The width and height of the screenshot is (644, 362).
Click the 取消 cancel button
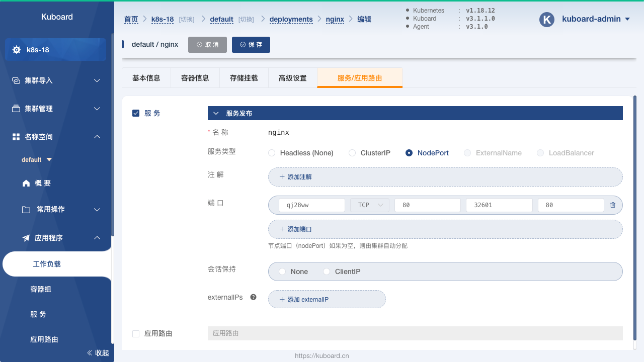[207, 45]
